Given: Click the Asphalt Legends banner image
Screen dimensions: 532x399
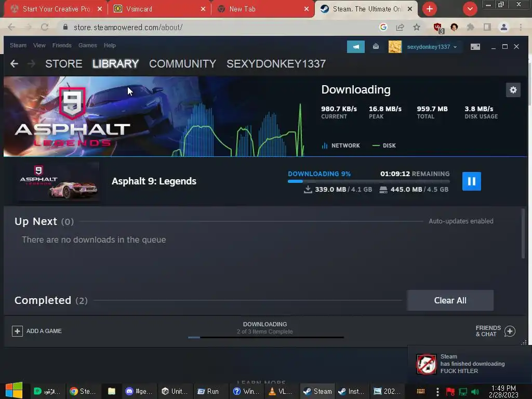Looking at the screenshot, I should (102, 116).
